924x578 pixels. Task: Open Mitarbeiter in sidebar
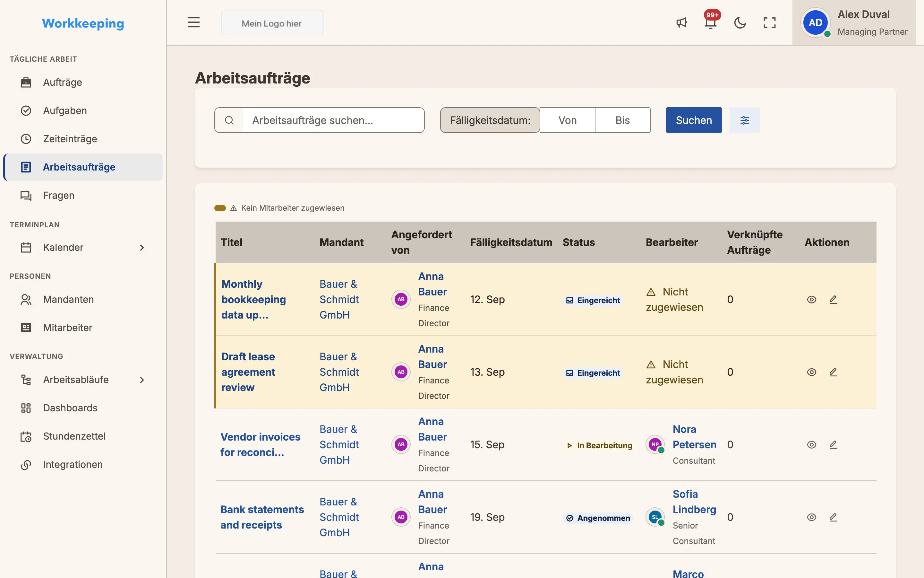(83, 328)
